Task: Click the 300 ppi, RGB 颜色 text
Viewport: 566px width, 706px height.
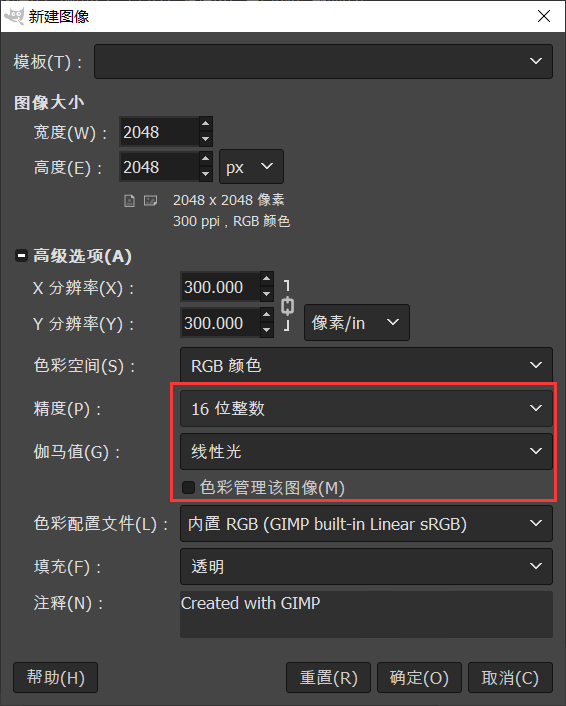Action: [231, 221]
